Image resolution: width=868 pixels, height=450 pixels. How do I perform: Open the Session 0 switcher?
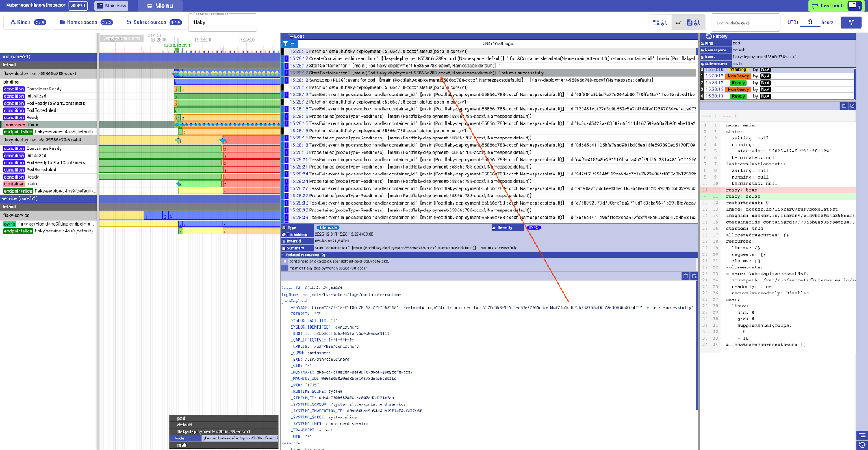coord(828,6)
